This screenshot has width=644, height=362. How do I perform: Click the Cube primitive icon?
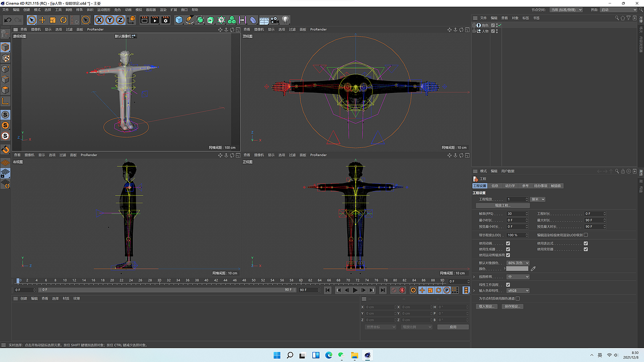[x=179, y=20]
